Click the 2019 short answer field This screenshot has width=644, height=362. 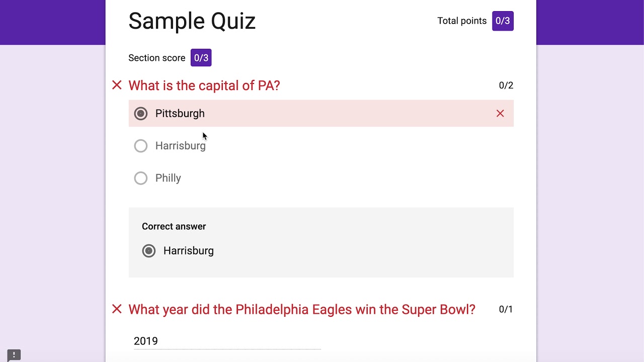pos(226,341)
